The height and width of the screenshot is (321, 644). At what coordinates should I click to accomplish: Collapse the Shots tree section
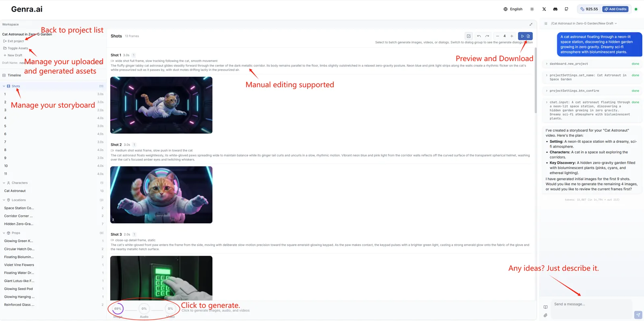click(4, 86)
